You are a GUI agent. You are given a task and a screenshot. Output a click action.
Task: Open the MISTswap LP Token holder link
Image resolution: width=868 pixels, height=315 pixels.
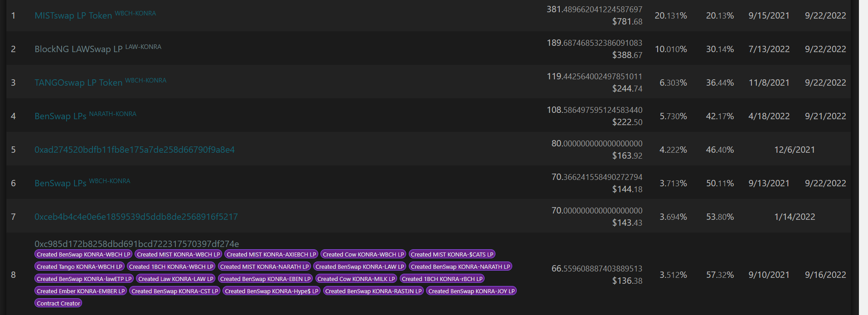click(73, 15)
